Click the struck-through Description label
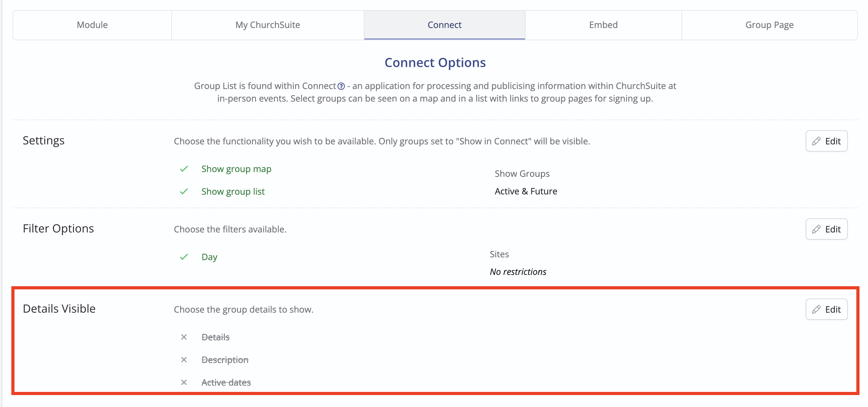This screenshot has width=868, height=407. [225, 360]
